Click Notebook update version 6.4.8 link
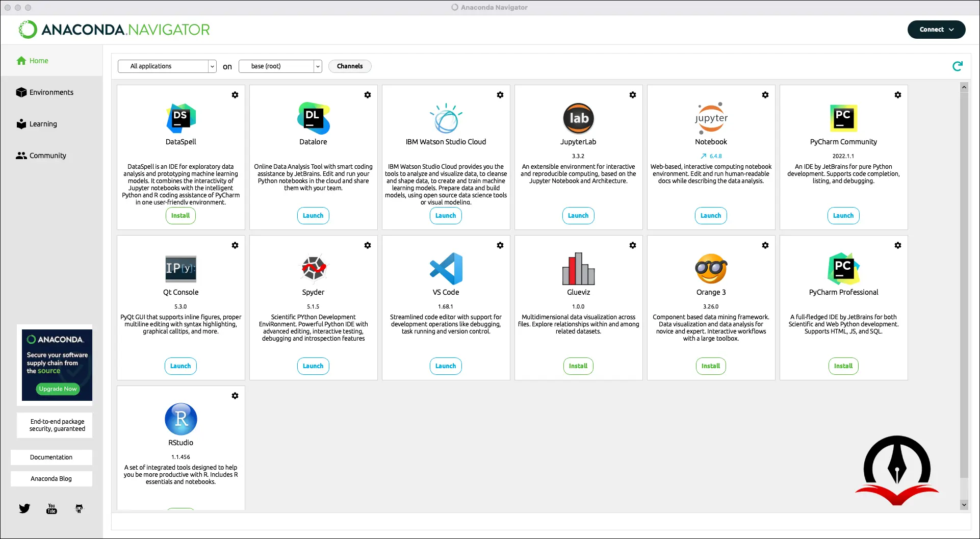 711,156
